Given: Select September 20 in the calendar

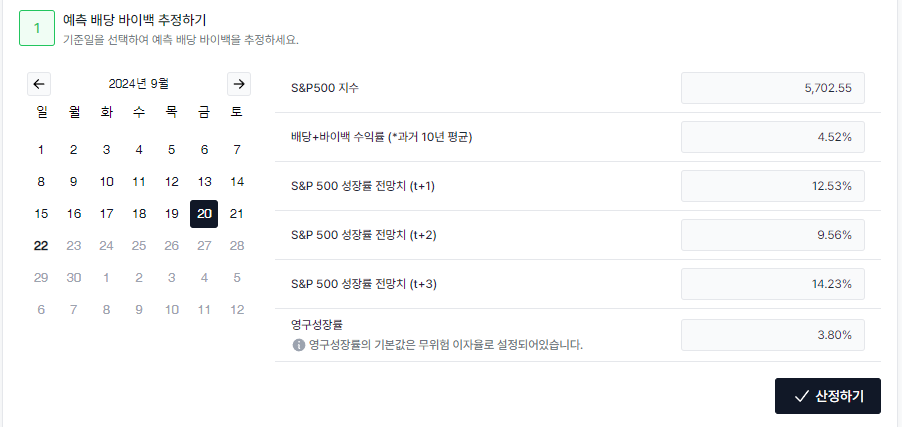Looking at the screenshot, I should point(204,214).
